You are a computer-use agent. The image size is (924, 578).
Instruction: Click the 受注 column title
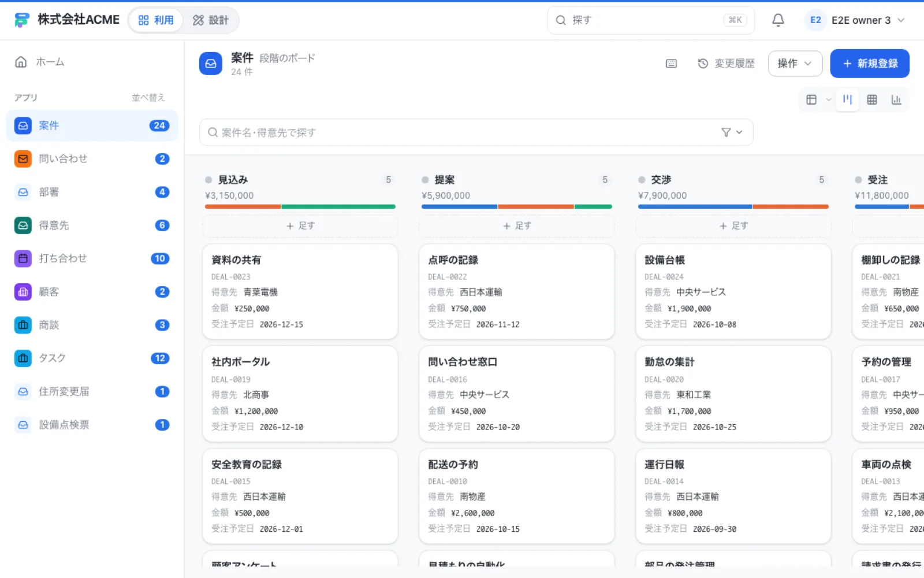[878, 180]
